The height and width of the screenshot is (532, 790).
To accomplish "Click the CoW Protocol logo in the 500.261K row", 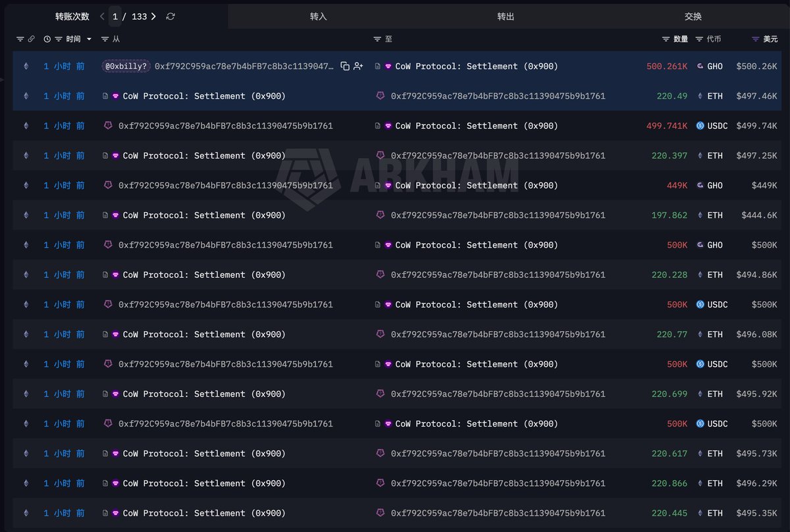I will click(x=388, y=66).
